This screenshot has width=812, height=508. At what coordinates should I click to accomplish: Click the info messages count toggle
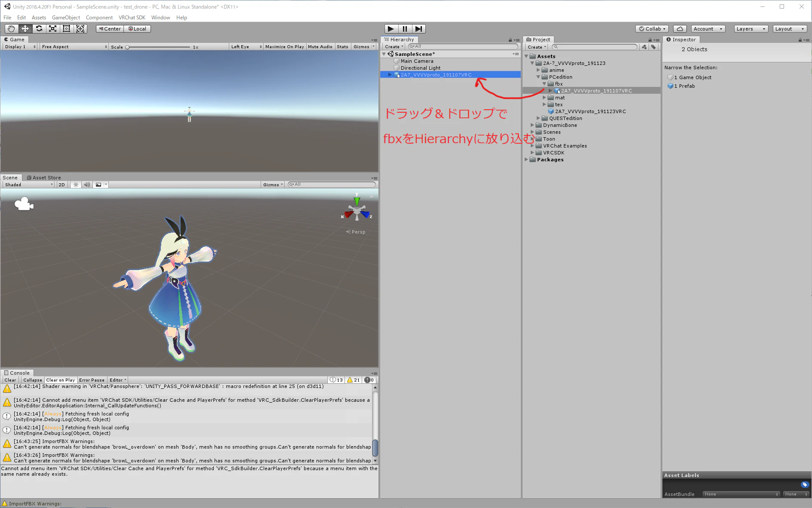coord(336,380)
